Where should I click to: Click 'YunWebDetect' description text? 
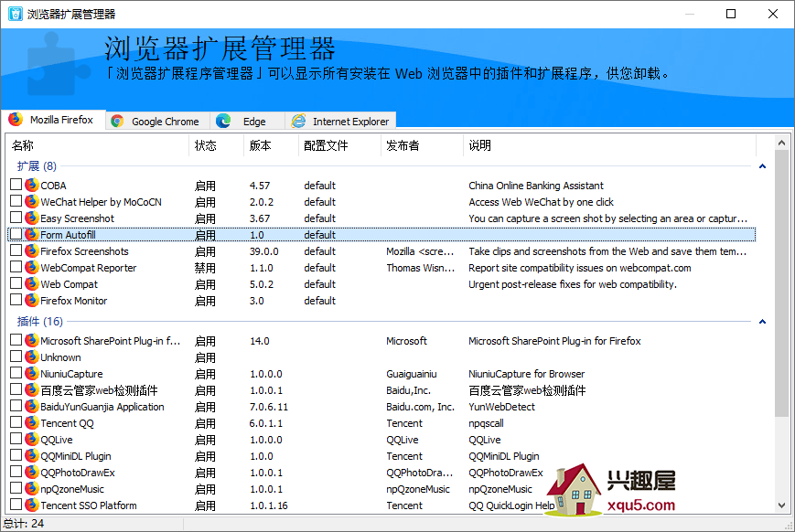coord(501,407)
